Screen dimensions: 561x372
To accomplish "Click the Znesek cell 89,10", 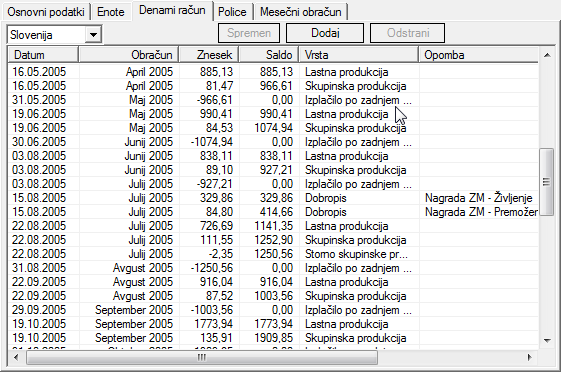I will pos(219,170).
